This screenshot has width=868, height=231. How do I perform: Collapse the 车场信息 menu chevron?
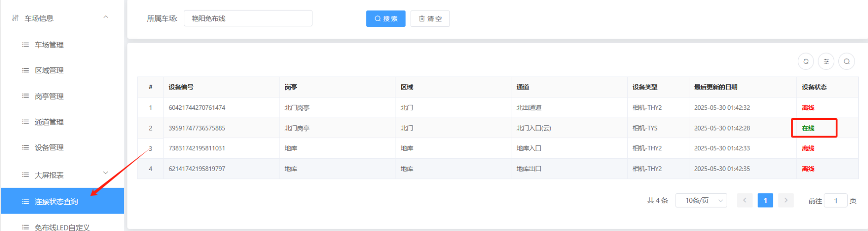click(106, 17)
